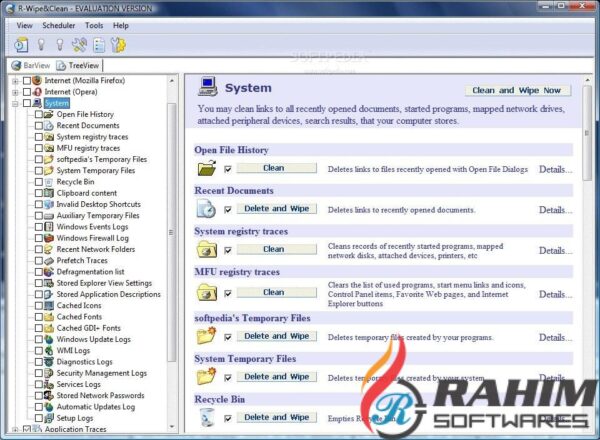Click the Clipboard content icon in tree
This screenshot has width=600, height=440.
49,193
